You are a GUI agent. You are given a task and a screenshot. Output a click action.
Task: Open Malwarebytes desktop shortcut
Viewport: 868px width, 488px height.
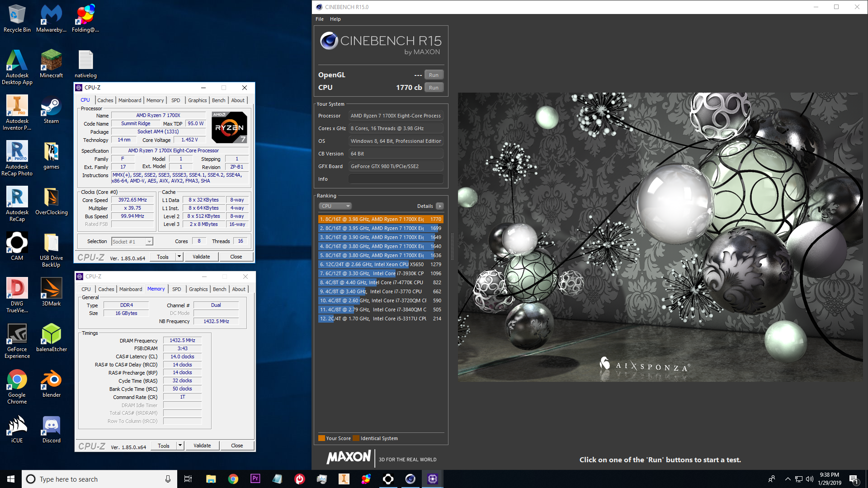(x=51, y=18)
